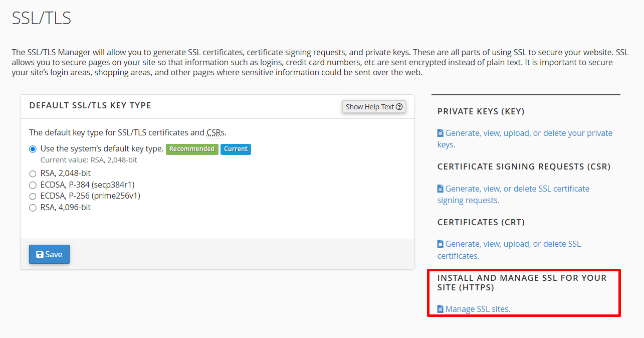Click the document icon beside the private keys link
The image size is (644, 338).
441,133
